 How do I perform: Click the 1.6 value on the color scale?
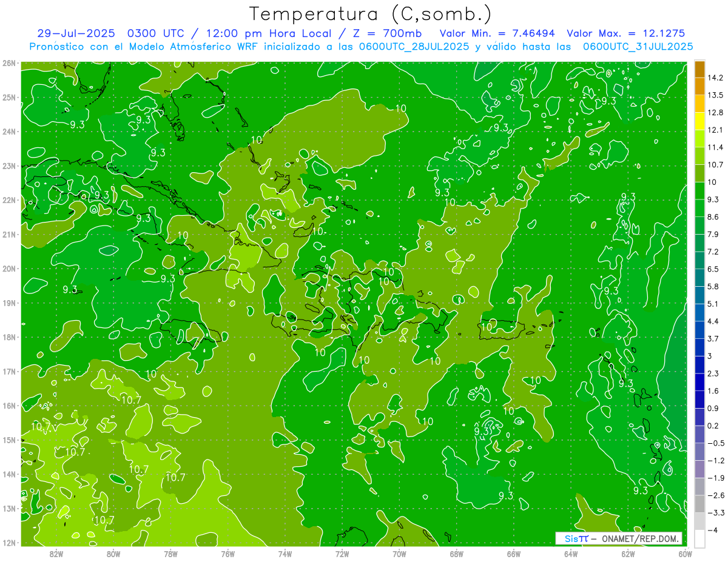pos(713,391)
